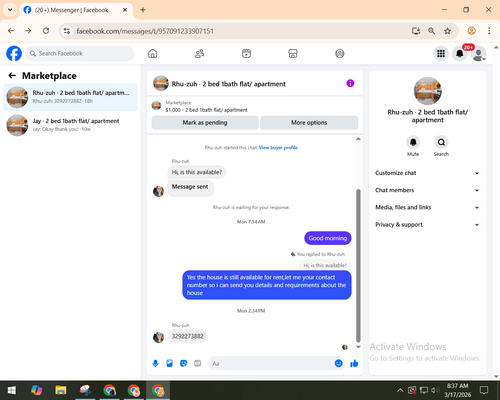Viewport: 500px width, 400px height.
Task: Click the Search Facebook field
Action: click(x=80, y=53)
